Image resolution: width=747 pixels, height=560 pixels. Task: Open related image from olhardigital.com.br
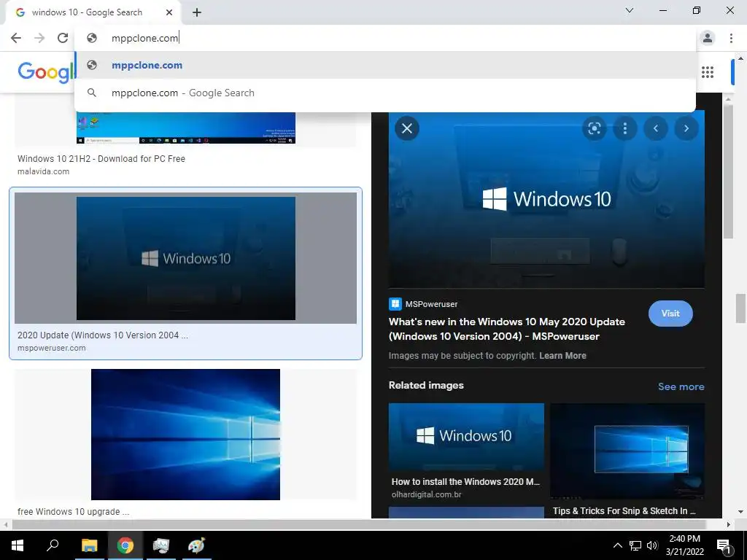coord(466,437)
